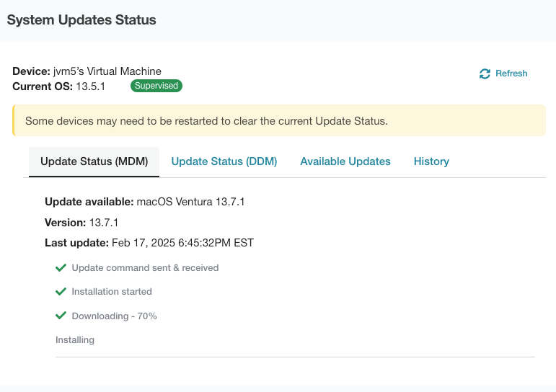Screen dimensions: 556x392
Task: Open the History tab
Action: 431,161
